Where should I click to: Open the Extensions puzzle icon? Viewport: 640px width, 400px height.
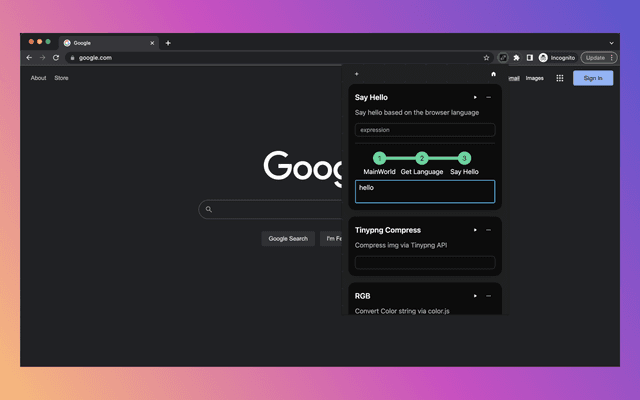(516, 58)
